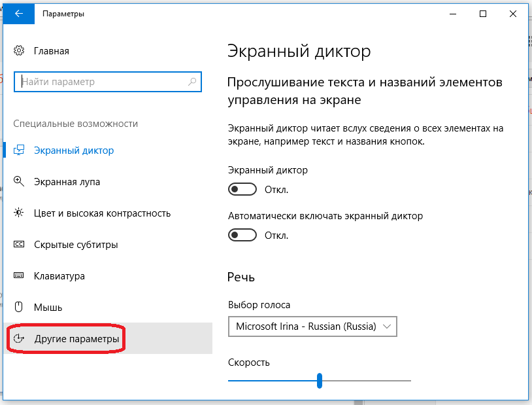Adjust the Скорость speech speed slider thumb
Image resolution: width=532 pixels, height=405 pixels.
coord(320,381)
